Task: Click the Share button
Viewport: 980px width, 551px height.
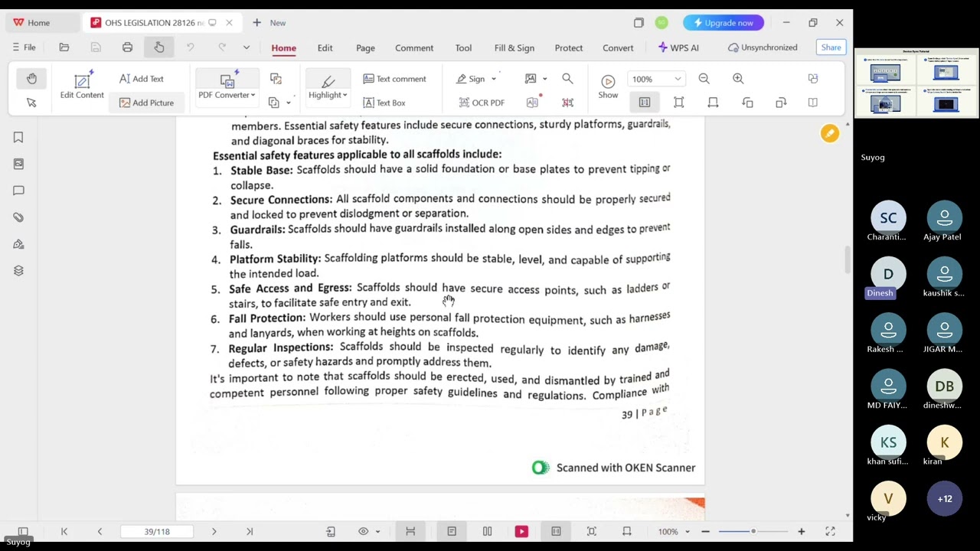Action: (831, 47)
